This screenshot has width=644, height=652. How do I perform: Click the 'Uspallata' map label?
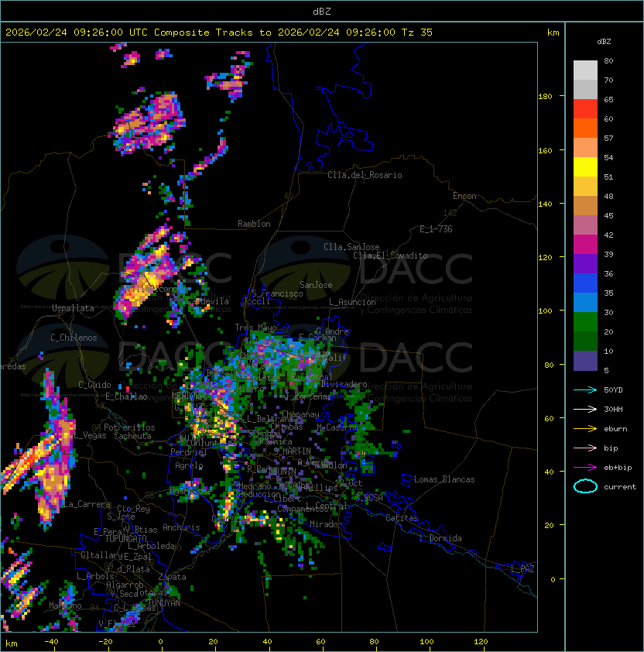[x=73, y=308]
